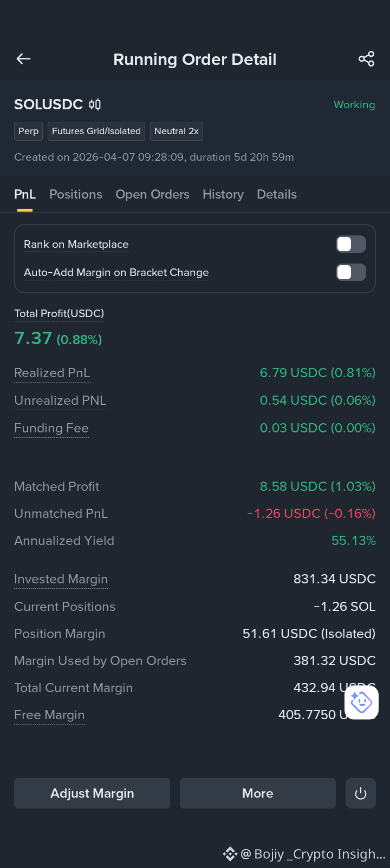Image resolution: width=390 pixels, height=868 pixels.
Task: Tap the Invested Margin label for info
Action: (61, 579)
